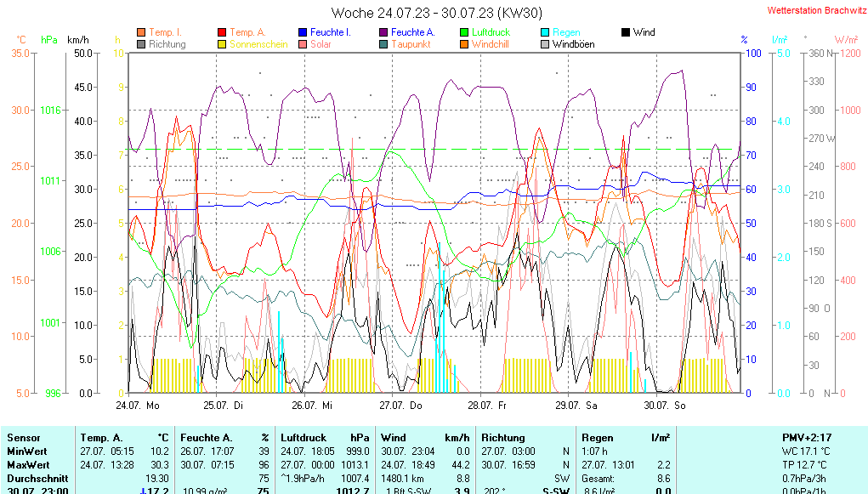
Task: Click the Luftdruck hPa table header
Action: 325,437
